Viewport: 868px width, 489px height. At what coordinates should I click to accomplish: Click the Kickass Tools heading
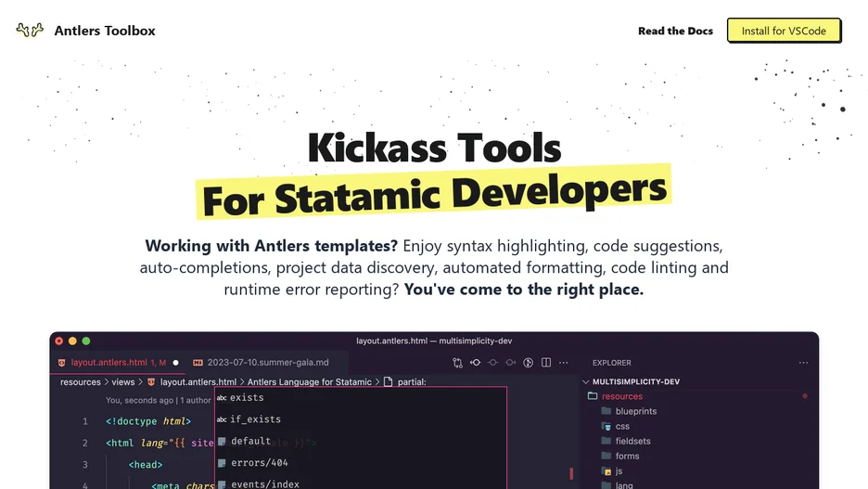434,148
